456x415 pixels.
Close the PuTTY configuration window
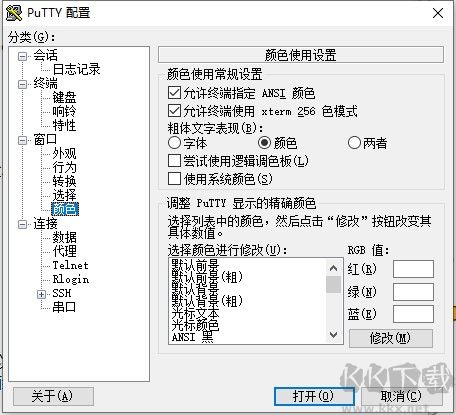438,13
